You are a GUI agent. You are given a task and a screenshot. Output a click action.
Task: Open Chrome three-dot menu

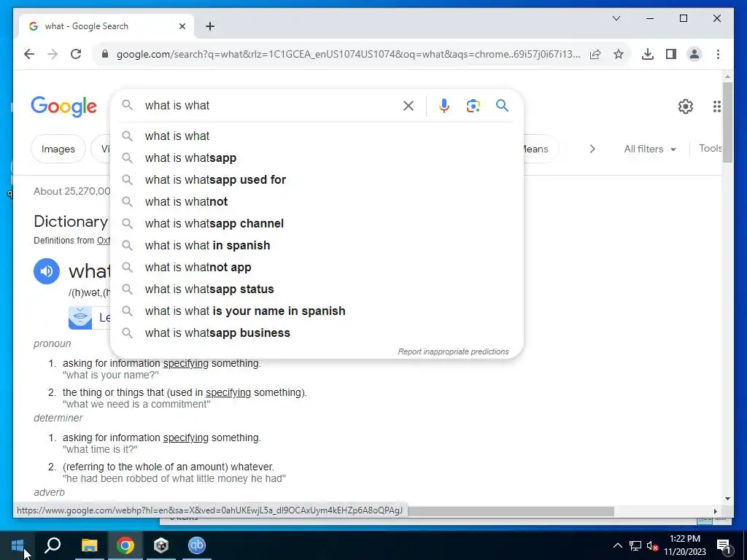click(x=718, y=54)
